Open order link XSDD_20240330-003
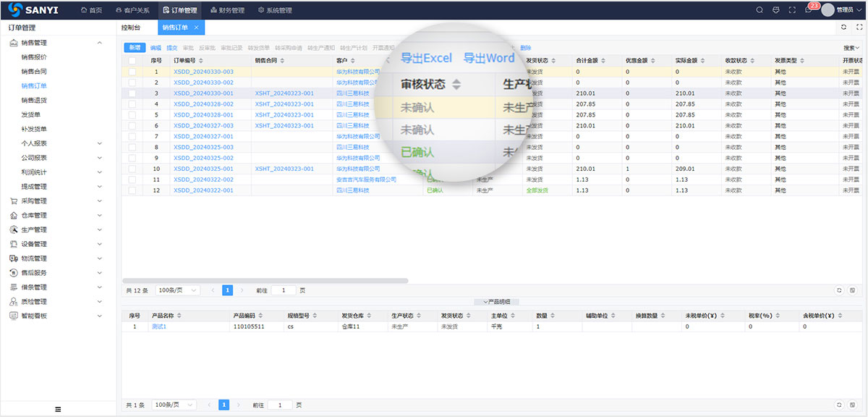868x417 pixels. (x=203, y=72)
